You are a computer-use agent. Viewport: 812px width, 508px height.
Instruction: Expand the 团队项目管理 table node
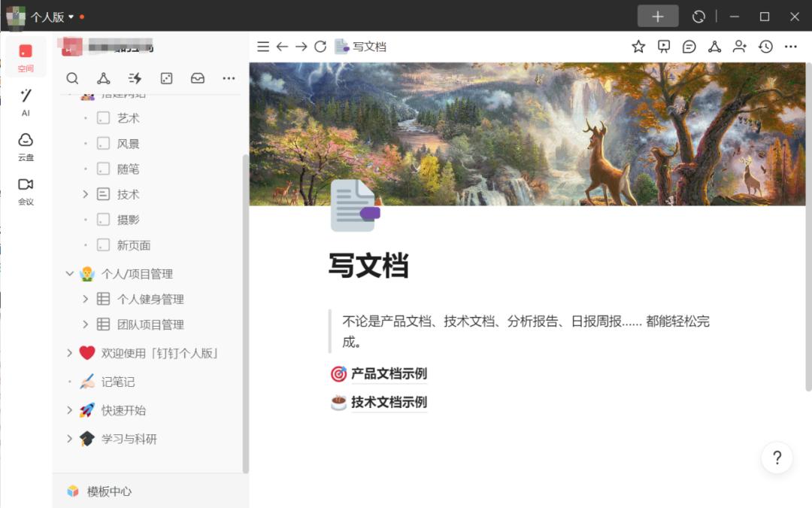(86, 324)
